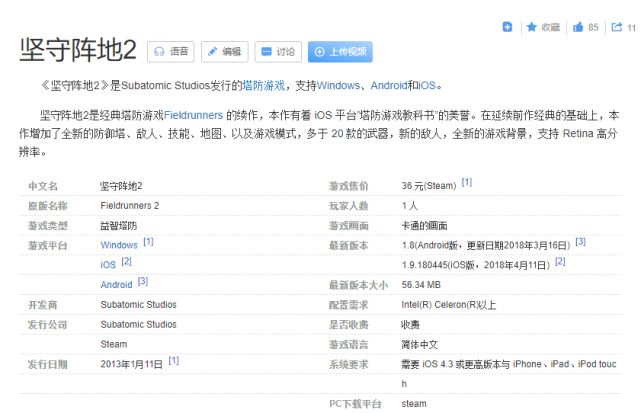
Task: Click reference [1] after 2013年1月11日
Action: click(x=174, y=361)
